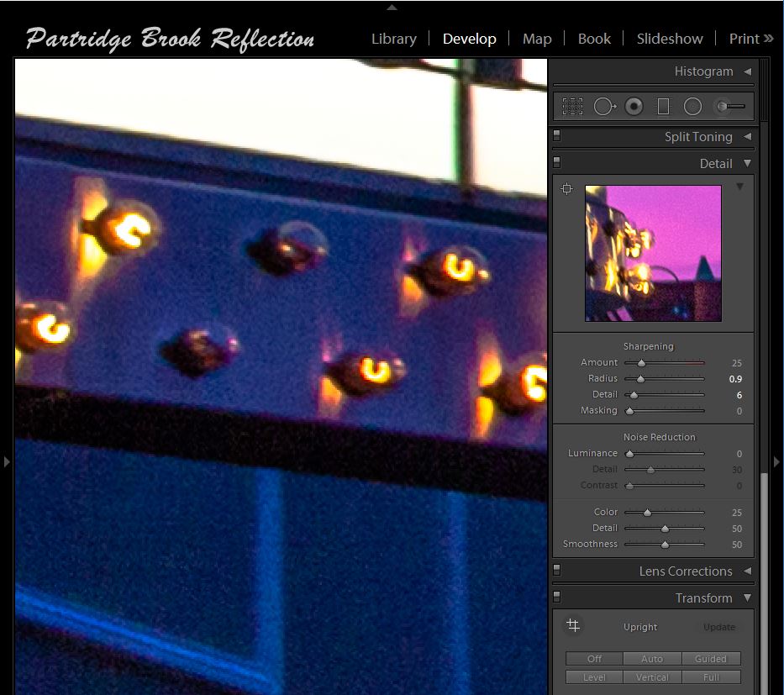The height and width of the screenshot is (695, 784).
Task: Click the Transform grid icon
Action: (573, 625)
